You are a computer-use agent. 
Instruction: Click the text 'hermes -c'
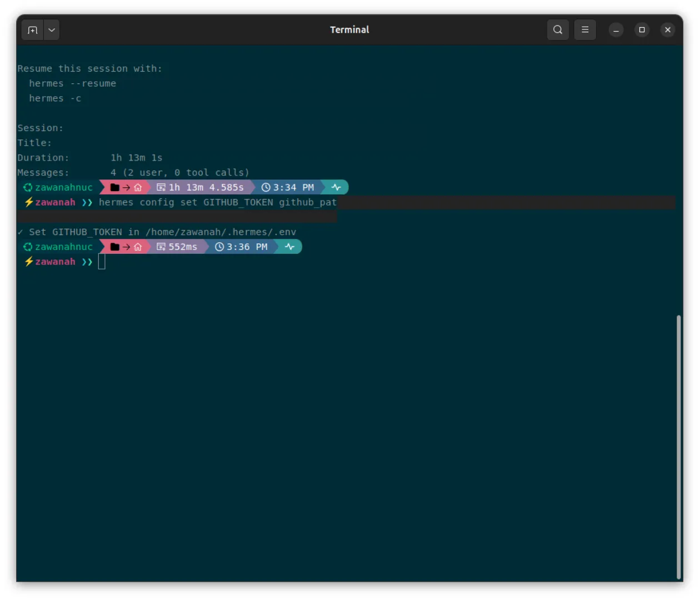(x=55, y=98)
